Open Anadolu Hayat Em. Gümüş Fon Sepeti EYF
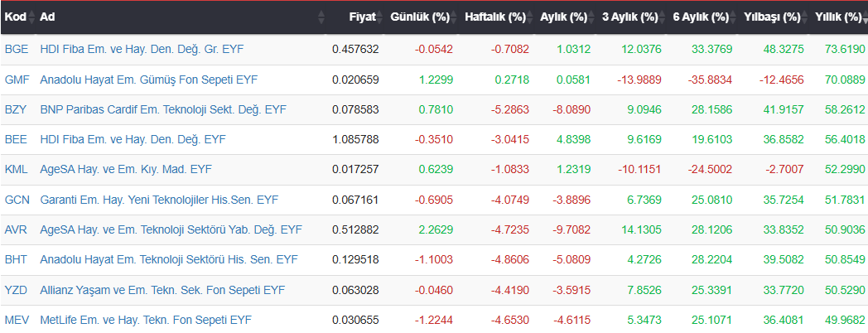 [148, 80]
